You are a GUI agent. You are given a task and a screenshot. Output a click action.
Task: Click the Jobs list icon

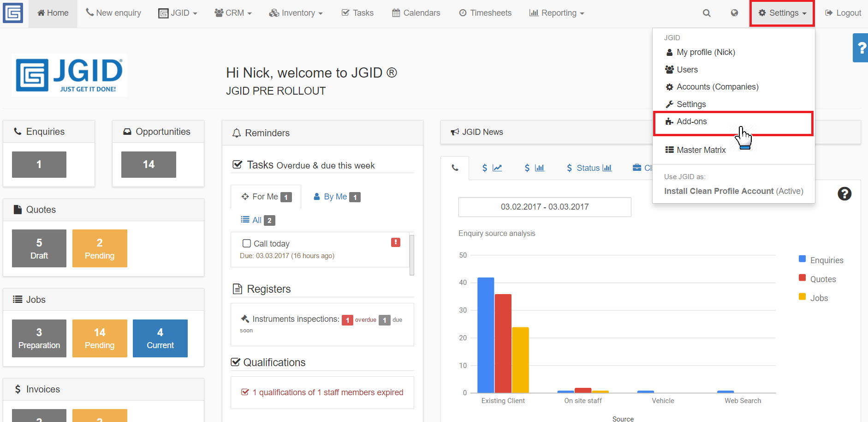pyautogui.click(x=18, y=299)
